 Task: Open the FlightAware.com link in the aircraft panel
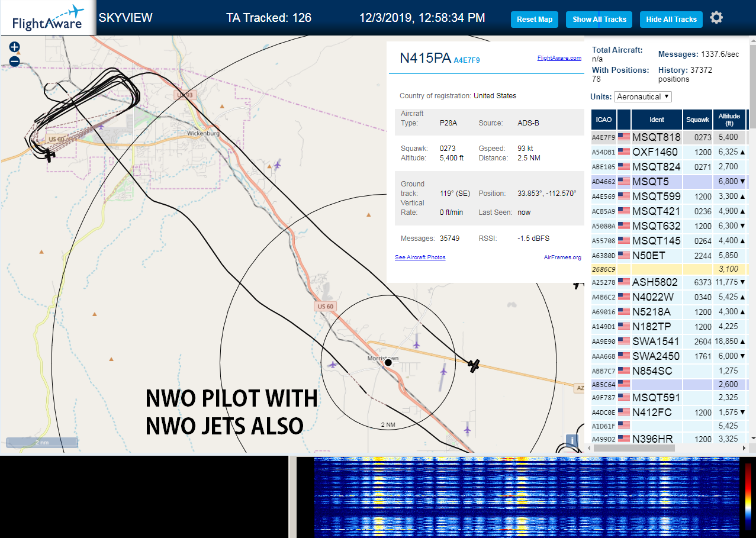559,58
